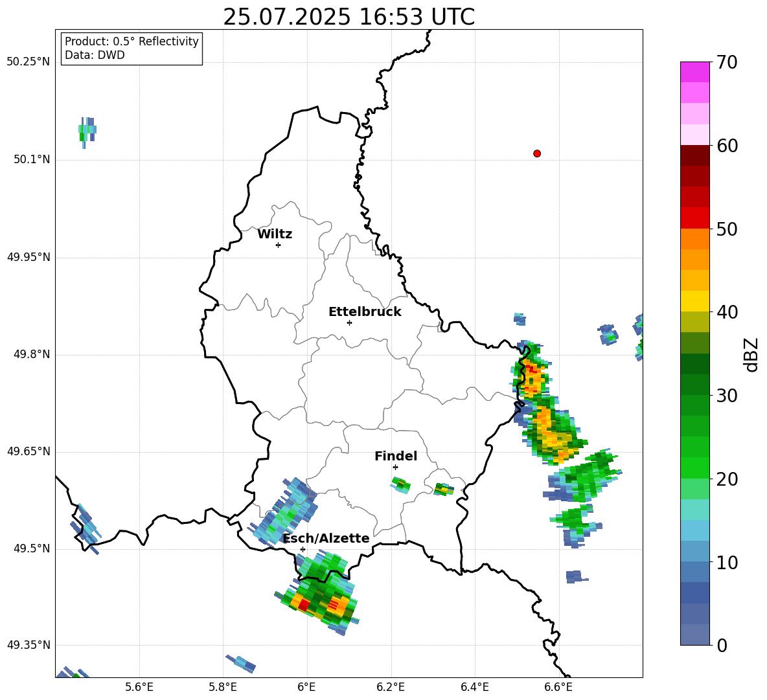Click the 'Data: DWD' text
This screenshot has height=700, width=767.
click(x=95, y=55)
